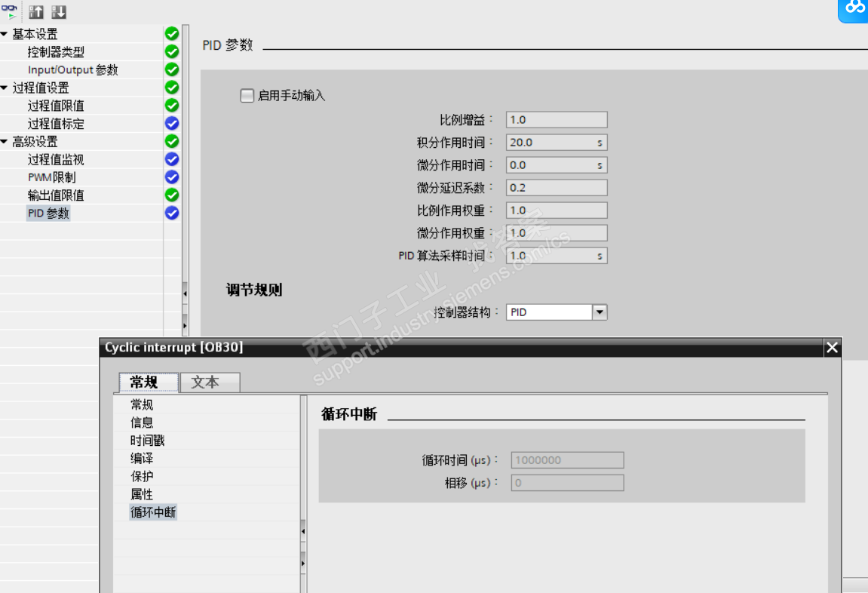This screenshot has height=593, width=868.
Task: Open 编译 in OB30 property list
Action: pyautogui.click(x=142, y=459)
